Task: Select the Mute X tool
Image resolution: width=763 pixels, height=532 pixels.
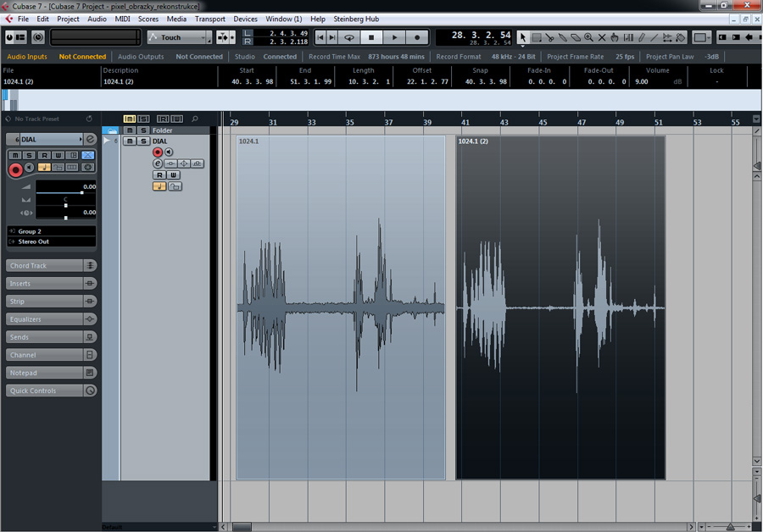Action: (602, 37)
